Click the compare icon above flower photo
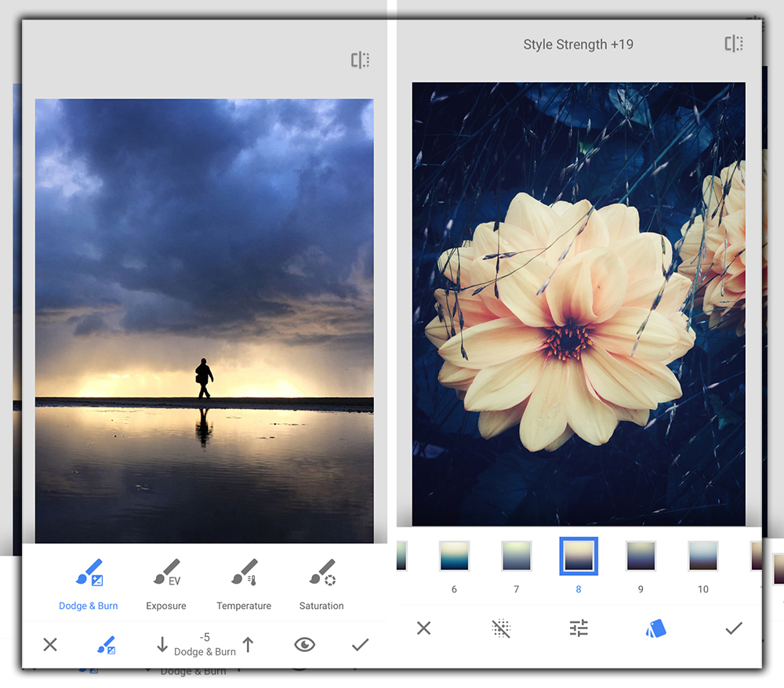The width and height of the screenshot is (784, 688). pyautogui.click(x=734, y=44)
